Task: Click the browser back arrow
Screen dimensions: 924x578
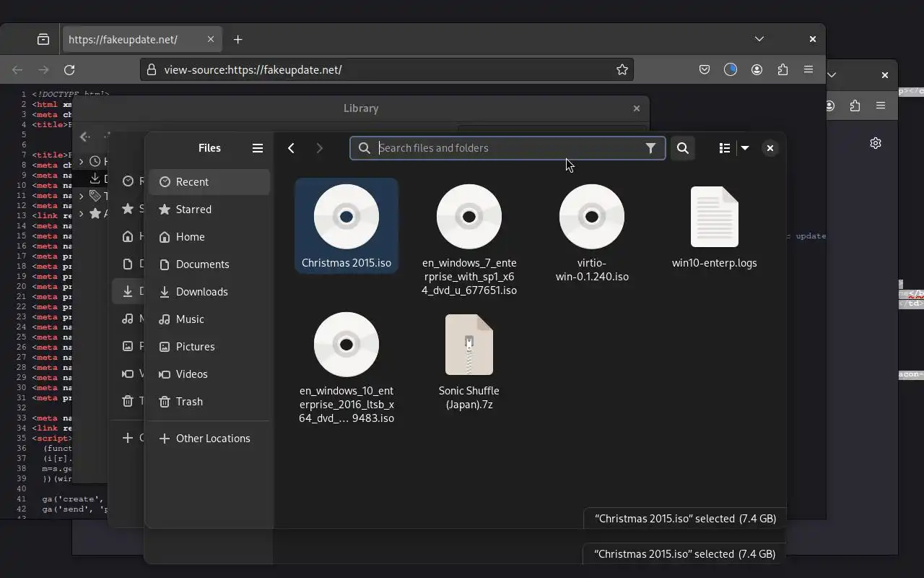Action: 17,69
